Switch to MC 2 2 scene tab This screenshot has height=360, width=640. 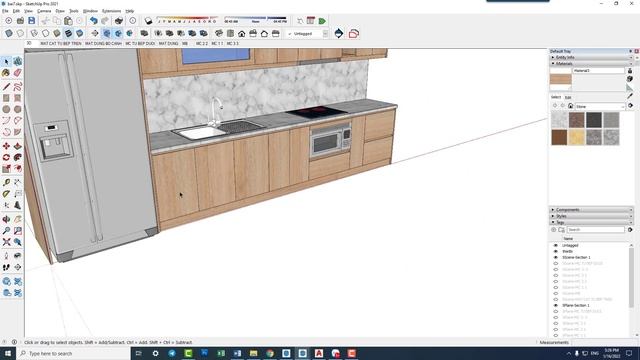[x=202, y=43]
